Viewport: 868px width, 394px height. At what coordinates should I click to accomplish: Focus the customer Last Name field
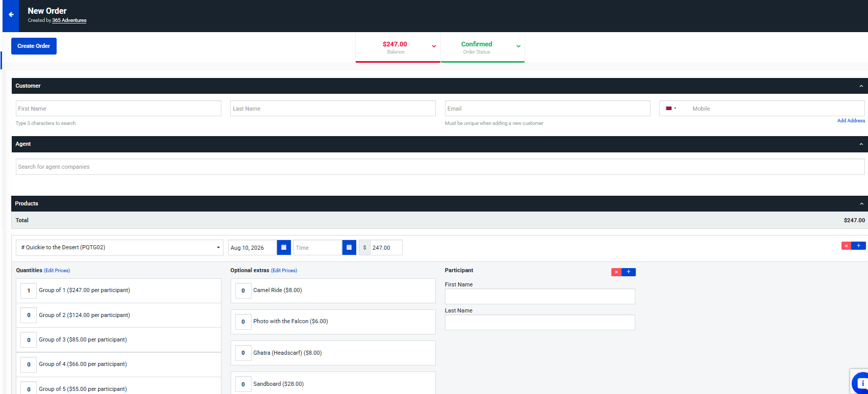click(x=333, y=109)
